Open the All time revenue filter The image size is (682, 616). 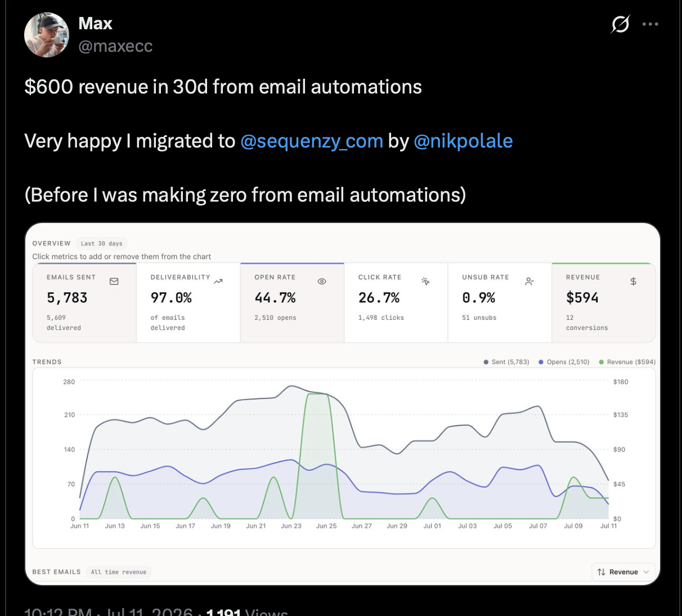click(119, 572)
